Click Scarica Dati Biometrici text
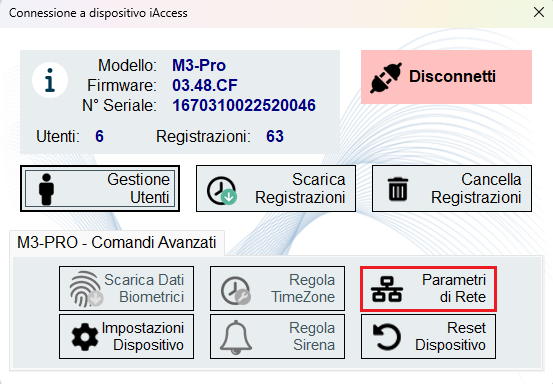553x384 pixels. click(144, 288)
